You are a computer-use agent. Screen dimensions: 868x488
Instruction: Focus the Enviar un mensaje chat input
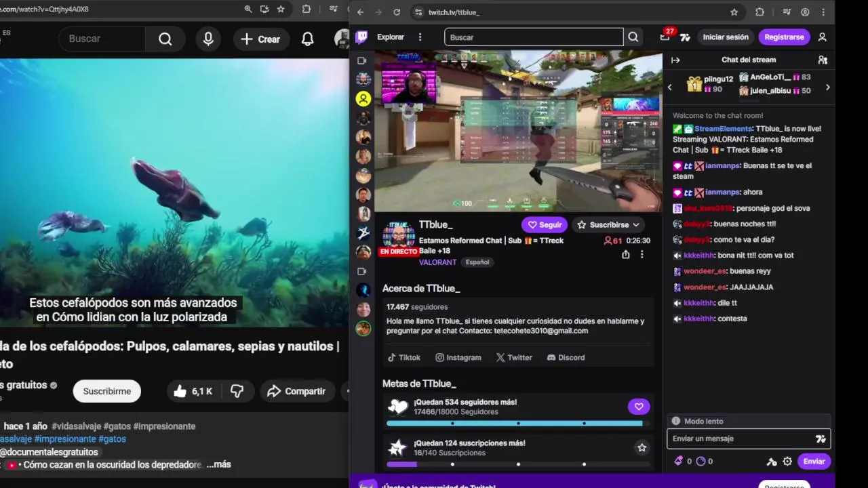tap(749, 439)
